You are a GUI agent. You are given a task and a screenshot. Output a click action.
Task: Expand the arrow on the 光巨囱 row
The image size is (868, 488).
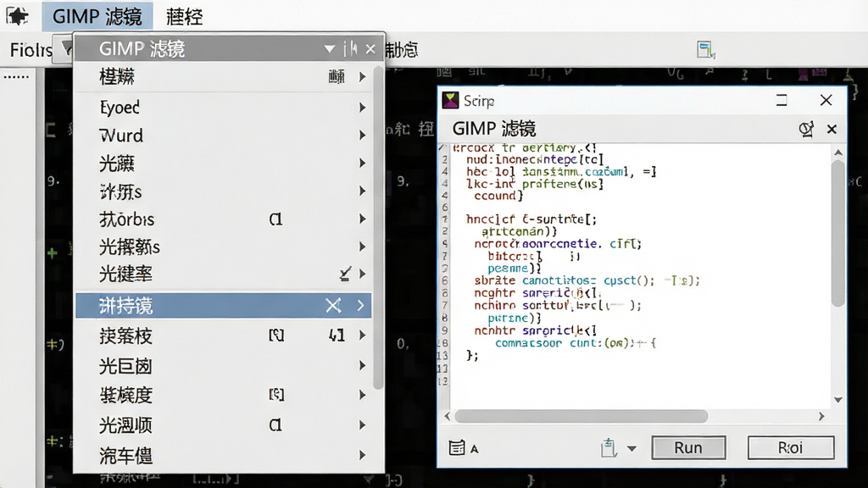363,365
